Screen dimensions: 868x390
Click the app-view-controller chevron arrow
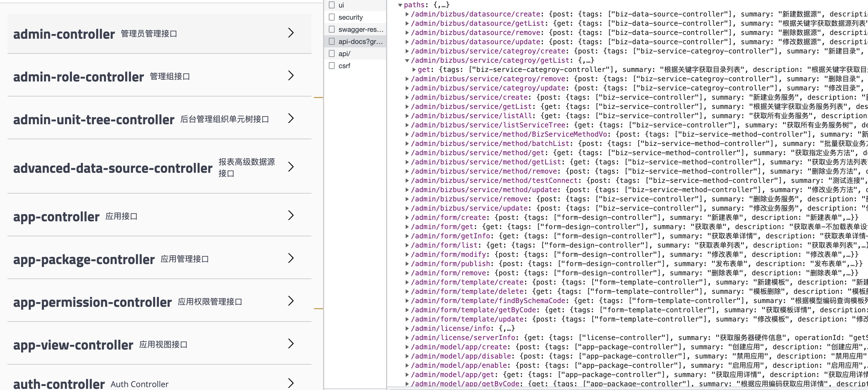tap(291, 343)
